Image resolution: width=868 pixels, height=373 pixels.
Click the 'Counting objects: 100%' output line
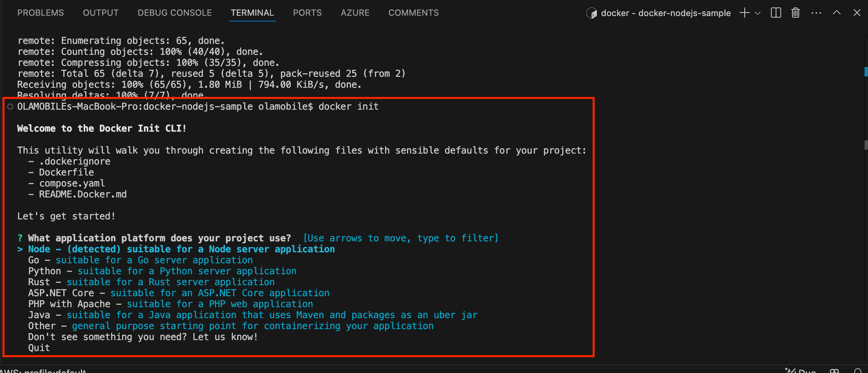point(140,52)
